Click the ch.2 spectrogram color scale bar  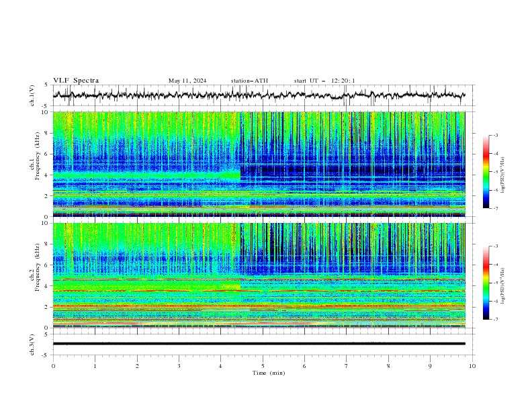pyautogui.click(x=486, y=283)
